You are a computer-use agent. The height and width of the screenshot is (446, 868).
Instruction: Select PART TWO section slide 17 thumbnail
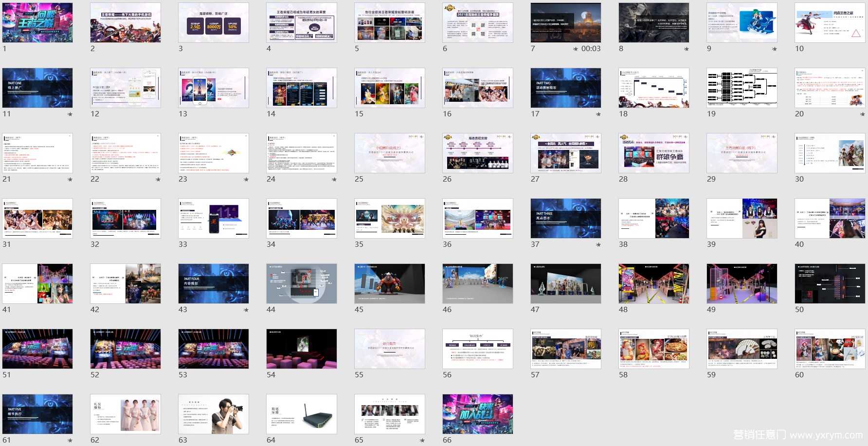point(566,88)
